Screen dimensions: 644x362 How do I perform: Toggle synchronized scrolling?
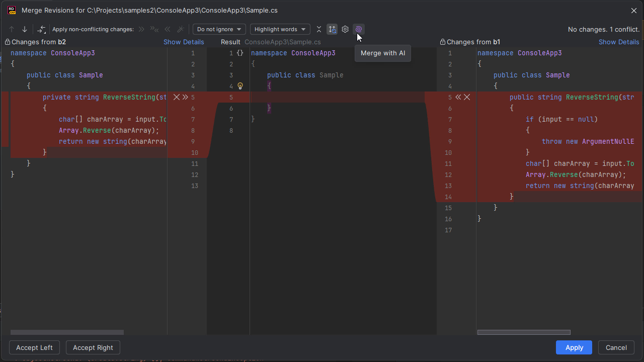tap(332, 29)
